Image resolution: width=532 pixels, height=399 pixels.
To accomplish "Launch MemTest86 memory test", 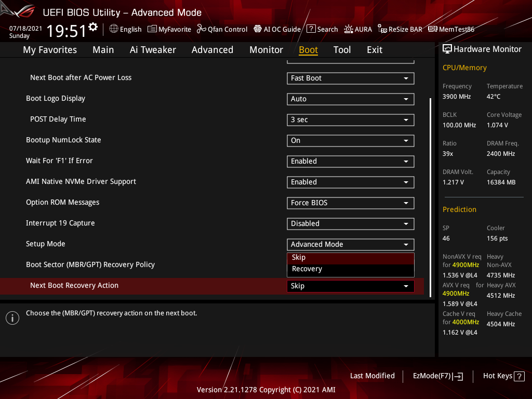I will (451, 29).
